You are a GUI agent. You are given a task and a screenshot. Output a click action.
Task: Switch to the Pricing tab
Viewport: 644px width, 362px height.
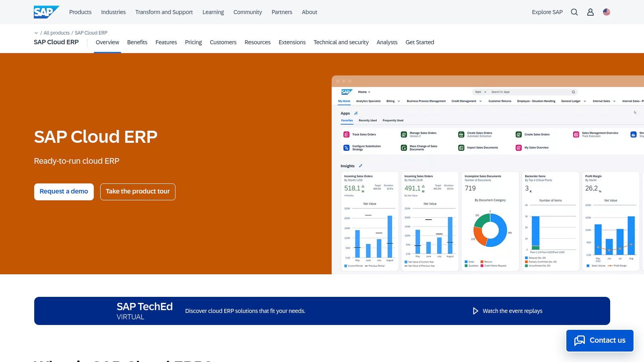(x=193, y=42)
